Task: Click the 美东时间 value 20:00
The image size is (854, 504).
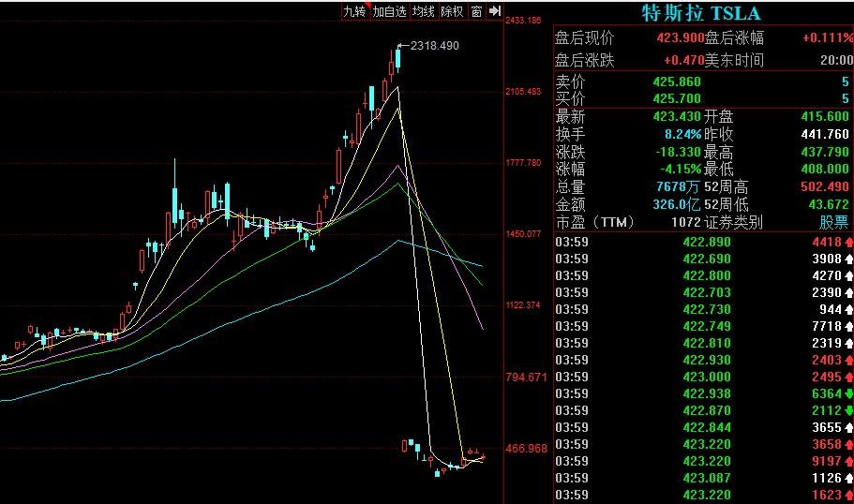Action: click(836, 60)
